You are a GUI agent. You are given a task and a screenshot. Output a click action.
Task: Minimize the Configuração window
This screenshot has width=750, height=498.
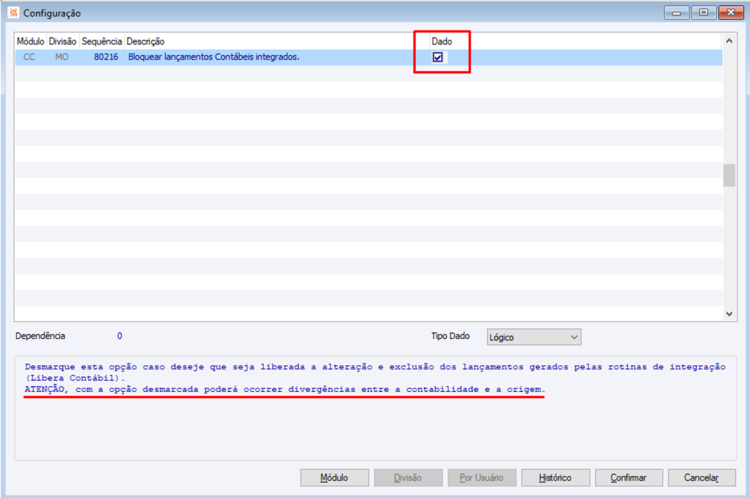tap(676, 13)
